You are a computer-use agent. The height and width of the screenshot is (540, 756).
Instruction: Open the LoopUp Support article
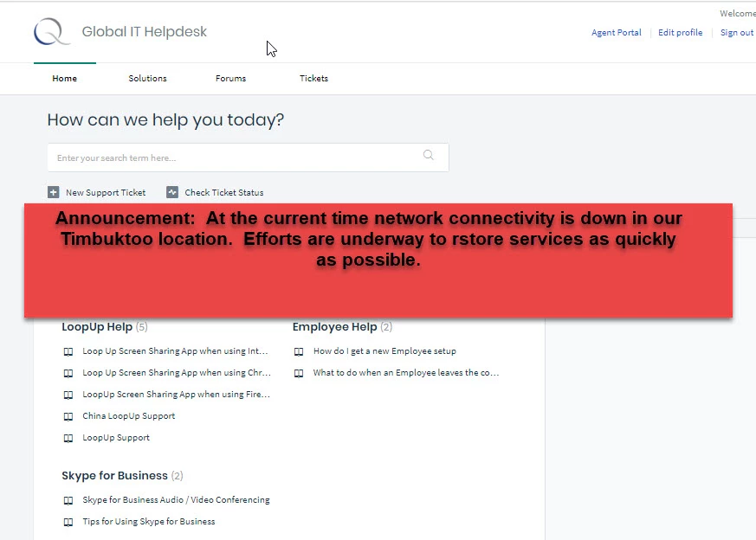(x=116, y=437)
